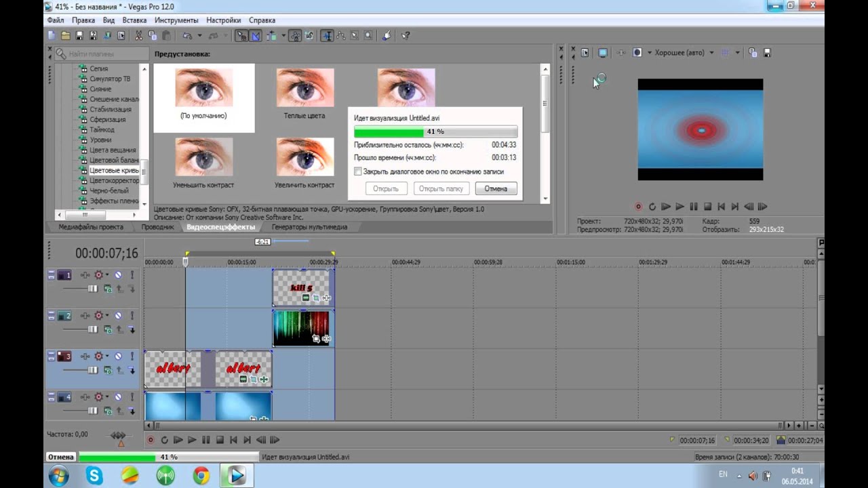Copy preview snapshot to clipboard
This screenshot has height=488, width=868.
pyautogui.click(x=753, y=52)
